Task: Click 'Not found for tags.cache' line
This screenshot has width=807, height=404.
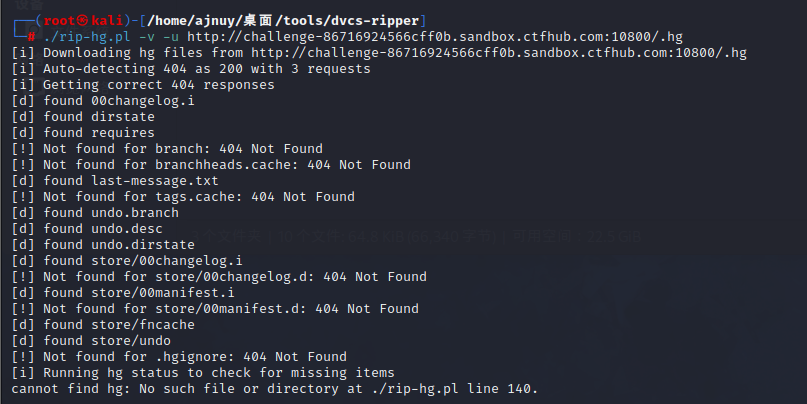Action: click(183, 197)
